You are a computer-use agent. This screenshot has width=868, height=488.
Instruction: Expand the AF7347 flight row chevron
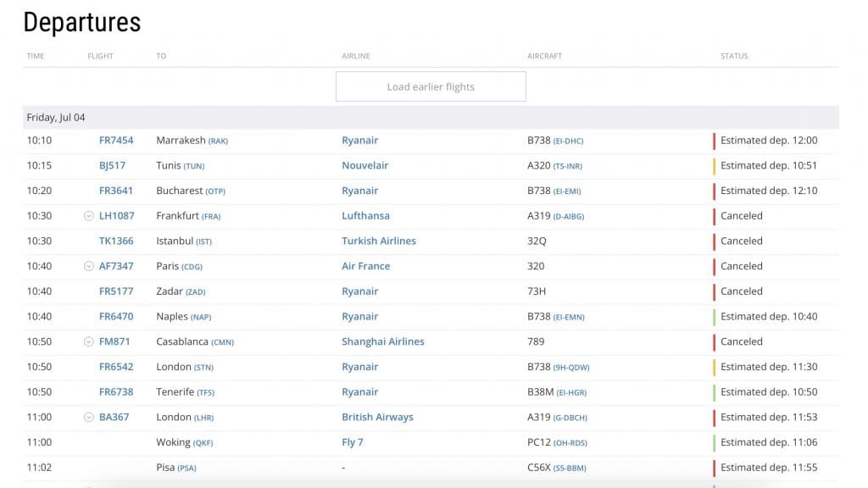pos(88,266)
